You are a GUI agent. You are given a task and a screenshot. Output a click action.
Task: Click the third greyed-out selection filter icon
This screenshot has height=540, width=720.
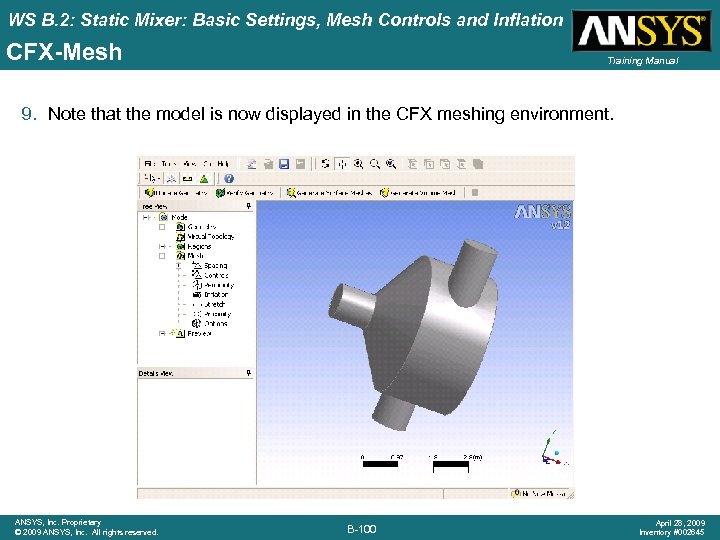tap(445, 164)
